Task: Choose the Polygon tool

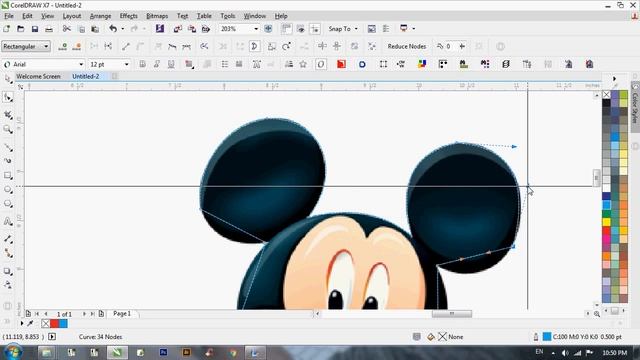Action: (x=8, y=204)
